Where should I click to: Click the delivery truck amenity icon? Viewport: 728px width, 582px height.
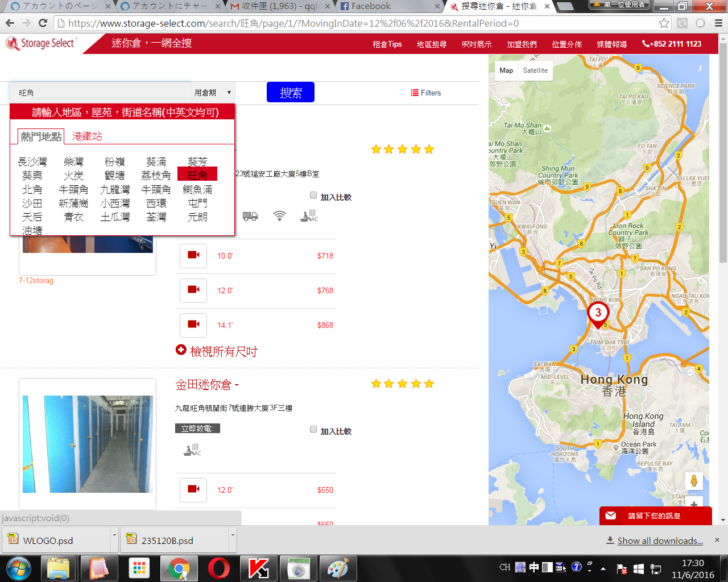tap(250, 216)
